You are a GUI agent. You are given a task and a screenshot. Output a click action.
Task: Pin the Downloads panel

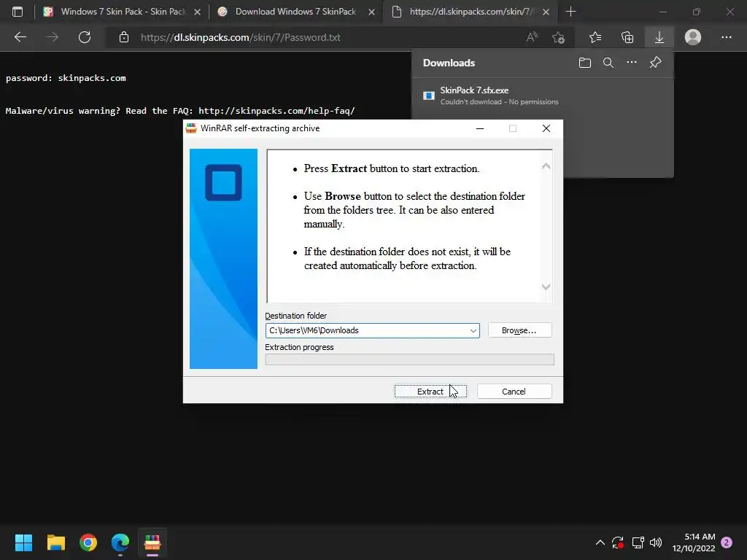(656, 63)
